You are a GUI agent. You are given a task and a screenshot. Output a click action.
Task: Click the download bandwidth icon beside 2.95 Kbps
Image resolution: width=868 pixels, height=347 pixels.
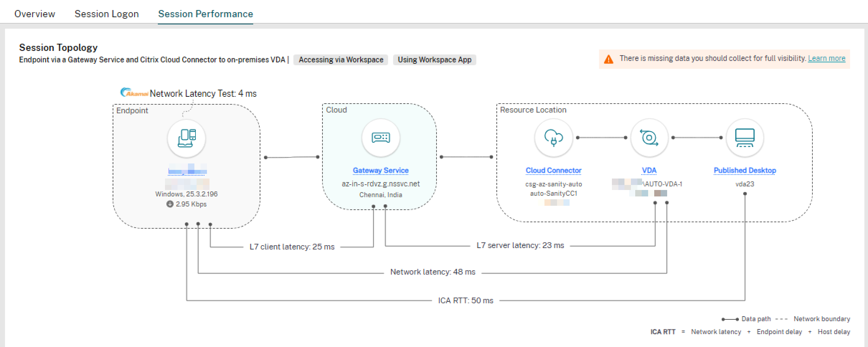(x=170, y=204)
